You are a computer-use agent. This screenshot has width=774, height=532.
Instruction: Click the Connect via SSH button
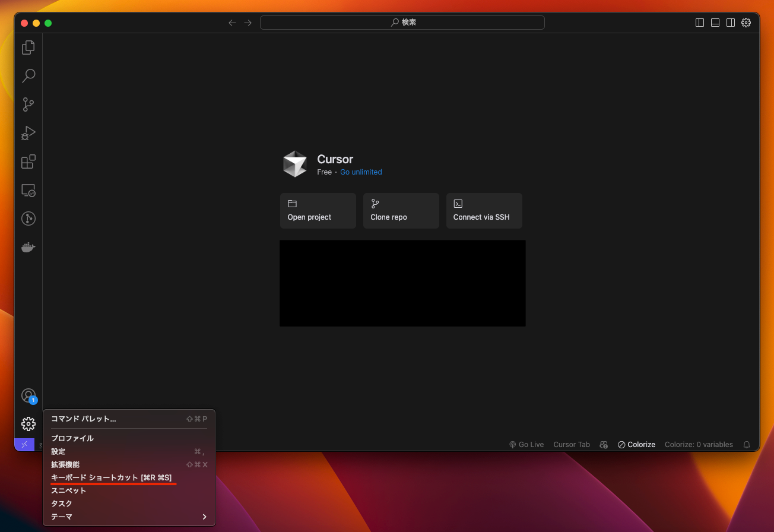tap(484, 210)
